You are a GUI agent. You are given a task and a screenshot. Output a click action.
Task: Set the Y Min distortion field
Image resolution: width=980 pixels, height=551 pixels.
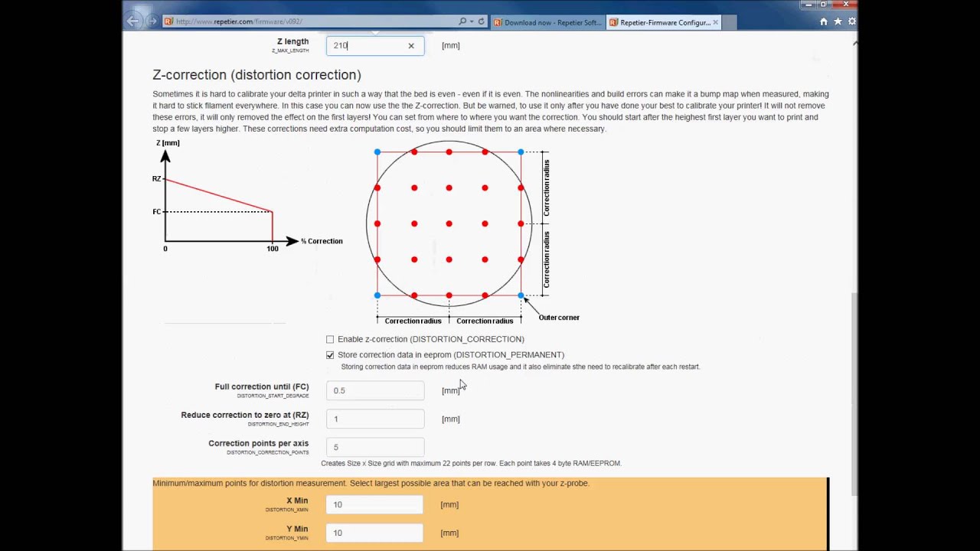point(374,533)
